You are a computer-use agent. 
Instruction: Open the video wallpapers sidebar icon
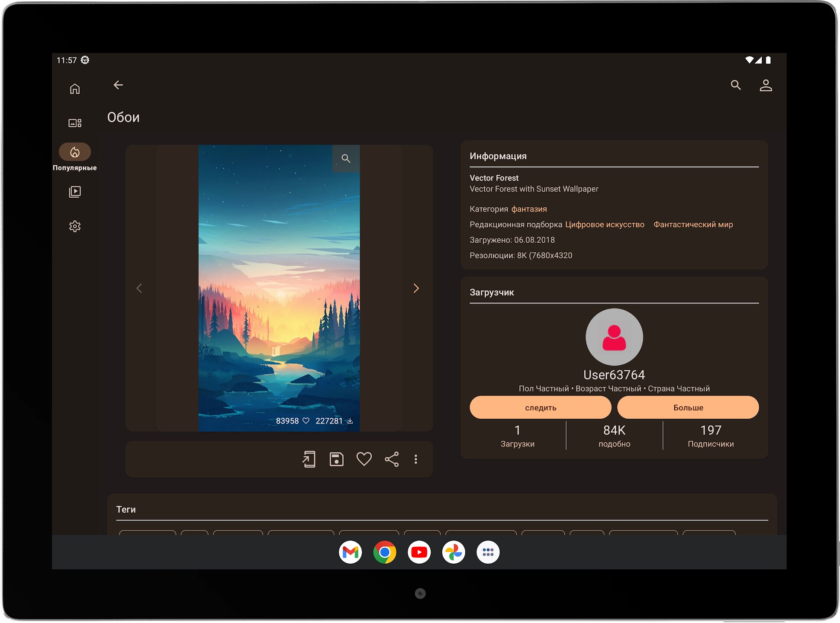pyautogui.click(x=75, y=192)
